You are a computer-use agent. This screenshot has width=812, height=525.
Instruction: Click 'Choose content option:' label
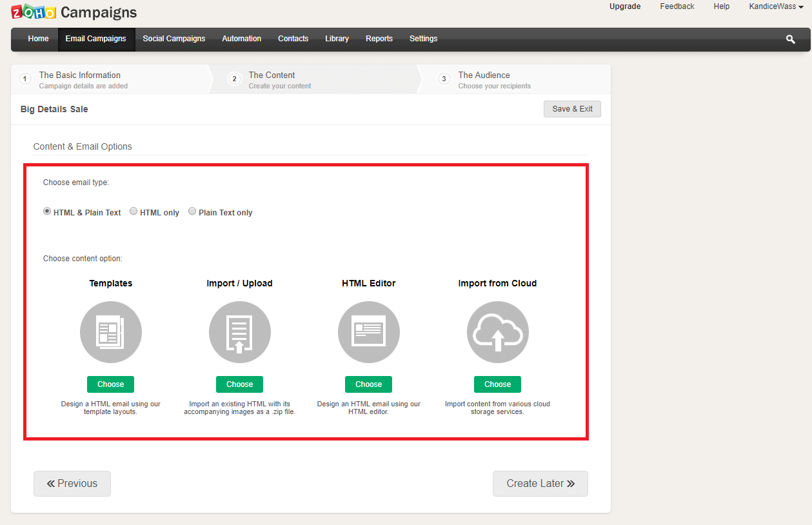click(83, 259)
